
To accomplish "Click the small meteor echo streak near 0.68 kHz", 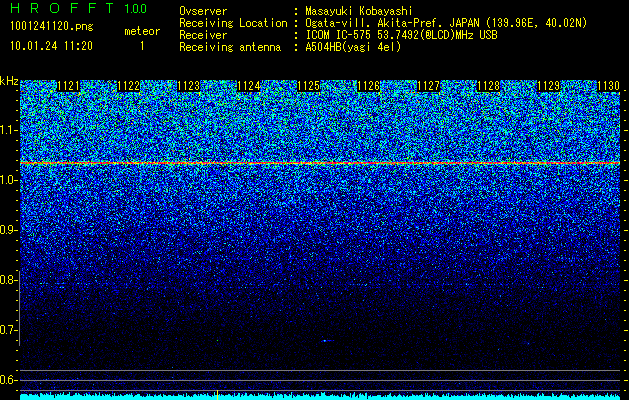I will tap(328, 341).
